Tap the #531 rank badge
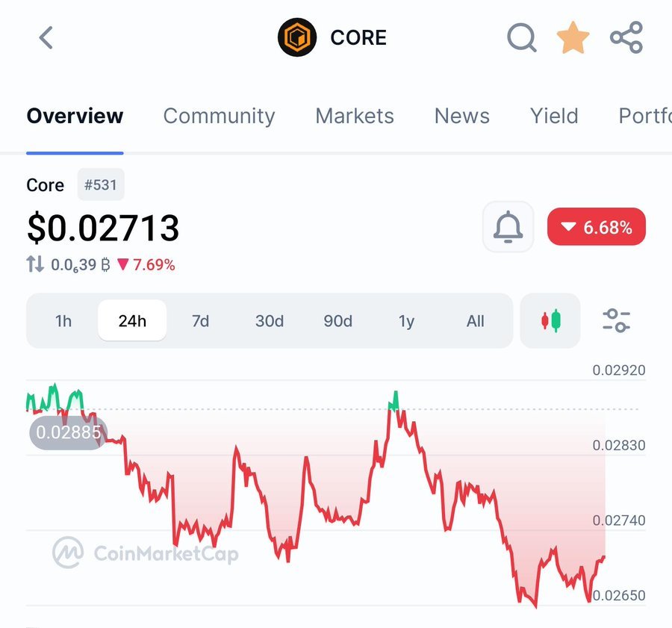This screenshot has width=672, height=628. [101, 184]
